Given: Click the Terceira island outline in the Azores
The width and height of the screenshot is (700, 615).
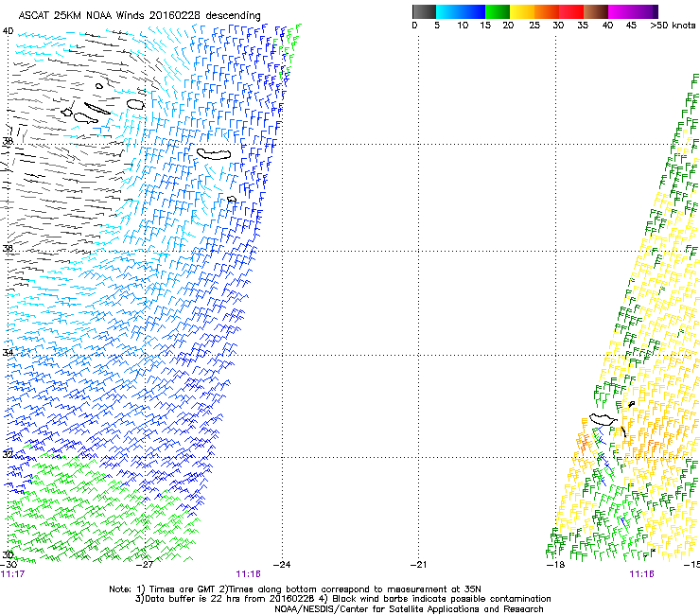Looking at the screenshot, I should pos(135,104).
